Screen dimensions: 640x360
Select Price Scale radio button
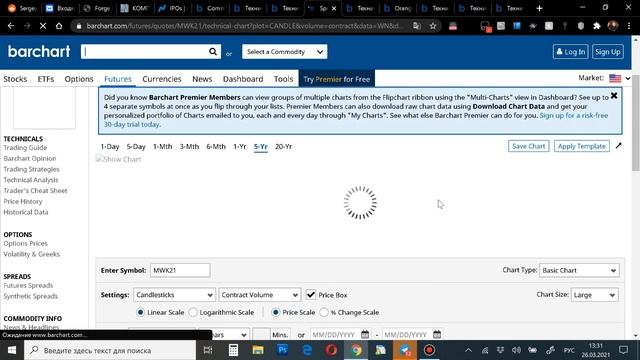tap(276, 312)
